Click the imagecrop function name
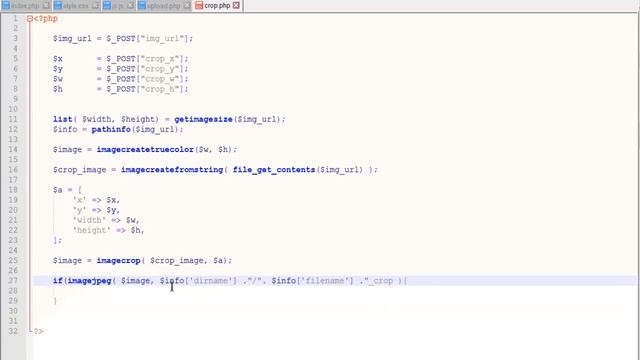The height and width of the screenshot is (360, 640). pos(118,260)
